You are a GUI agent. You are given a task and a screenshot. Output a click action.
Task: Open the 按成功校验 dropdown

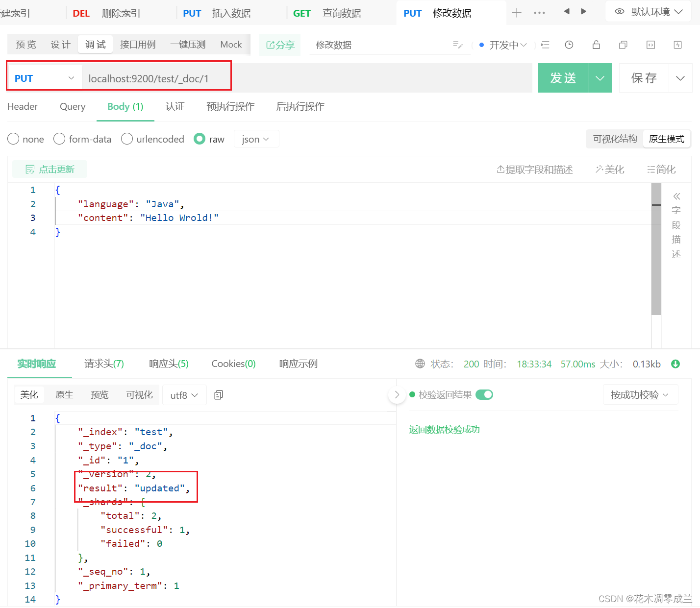coord(640,395)
